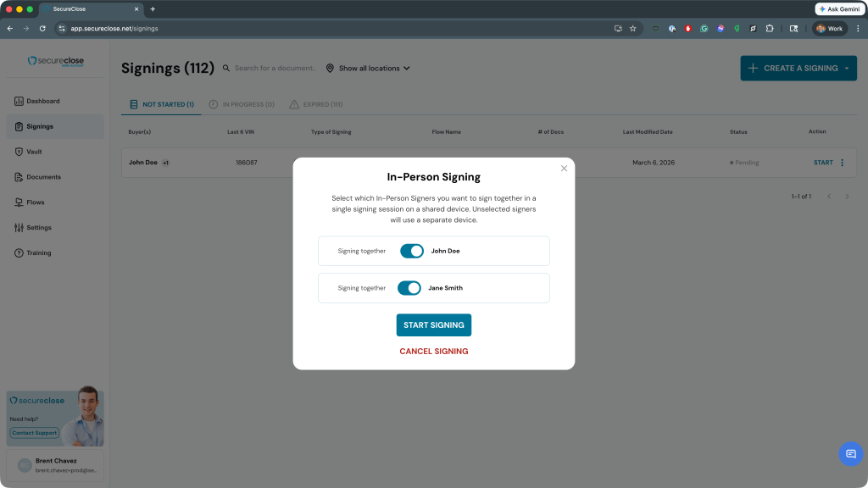This screenshot has width=868, height=488.
Task: Expand the Show all locations dropdown
Action: 369,69
